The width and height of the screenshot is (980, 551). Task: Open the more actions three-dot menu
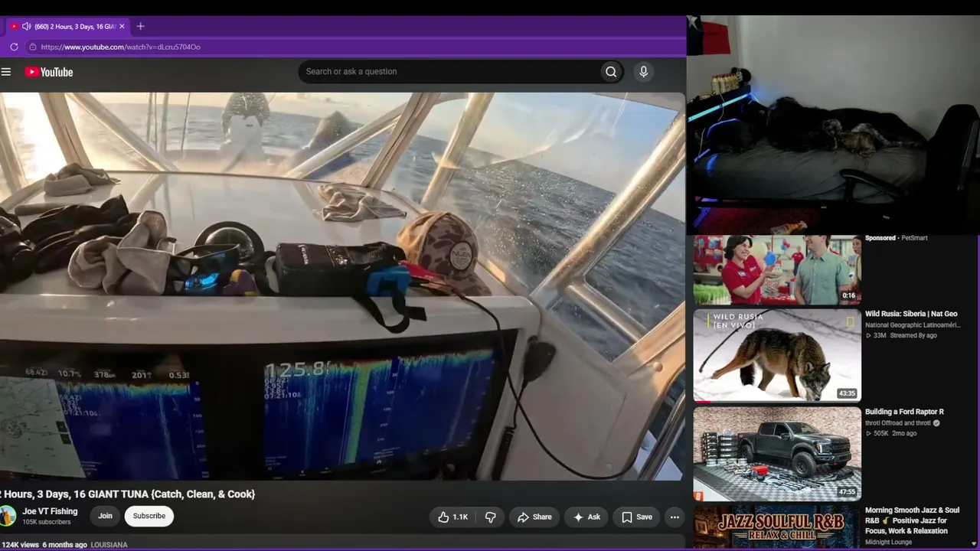675,517
